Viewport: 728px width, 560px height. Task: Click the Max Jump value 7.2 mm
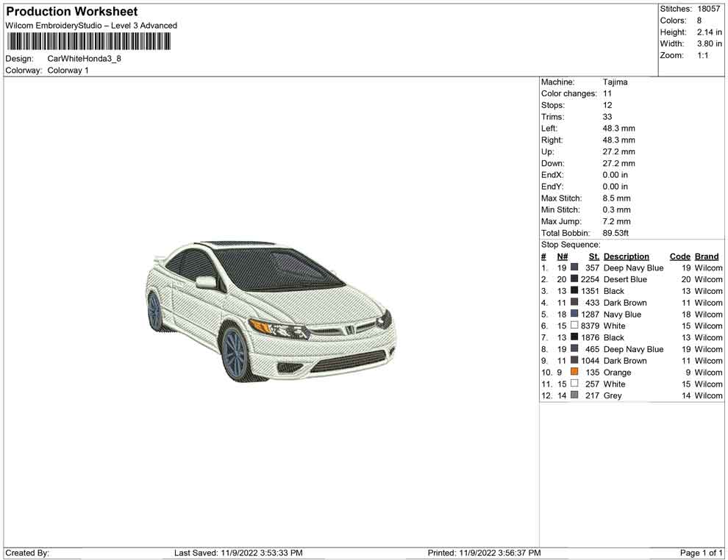[x=616, y=221]
